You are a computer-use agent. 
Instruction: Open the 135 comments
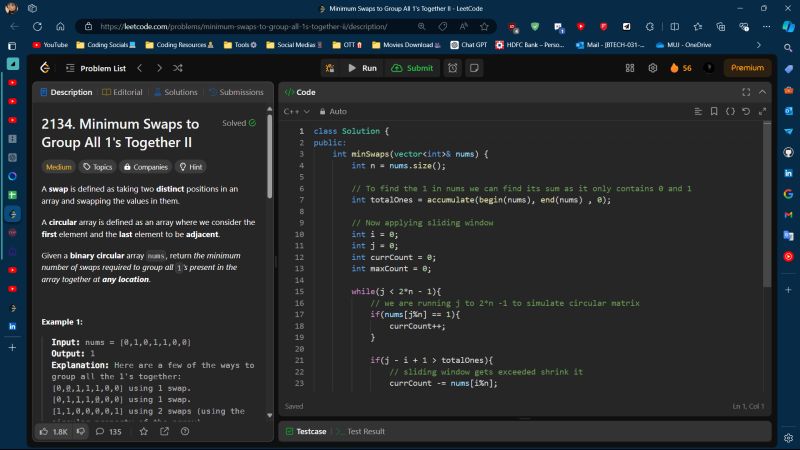click(109, 432)
